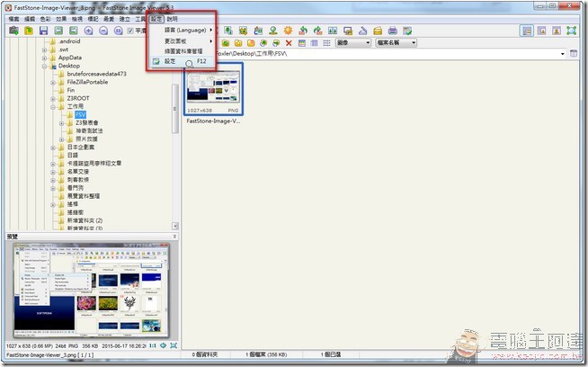Viewport: 588px width, 367px height.
Task: Click the slideshow monitor icon
Action: (348, 31)
